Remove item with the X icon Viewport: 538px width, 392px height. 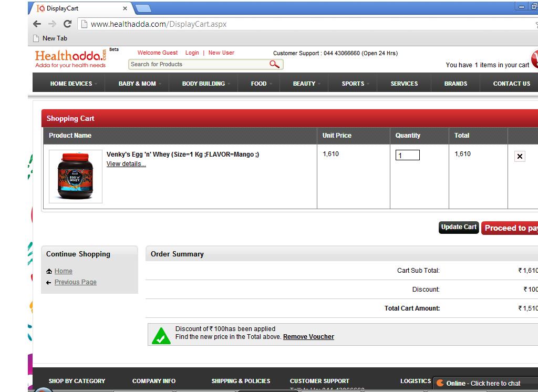tap(520, 156)
